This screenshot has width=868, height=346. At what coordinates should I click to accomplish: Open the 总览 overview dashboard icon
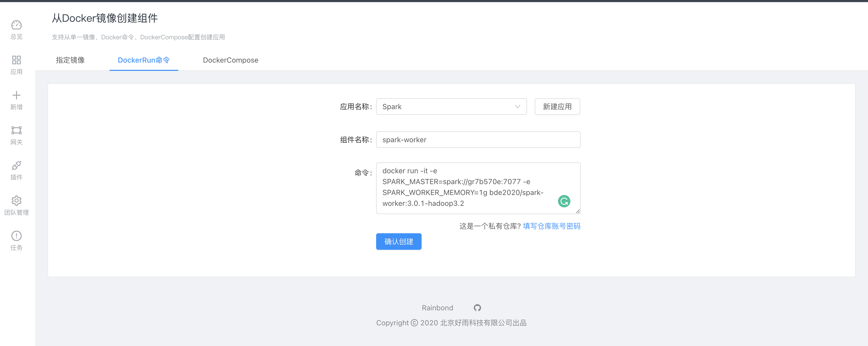[16, 25]
